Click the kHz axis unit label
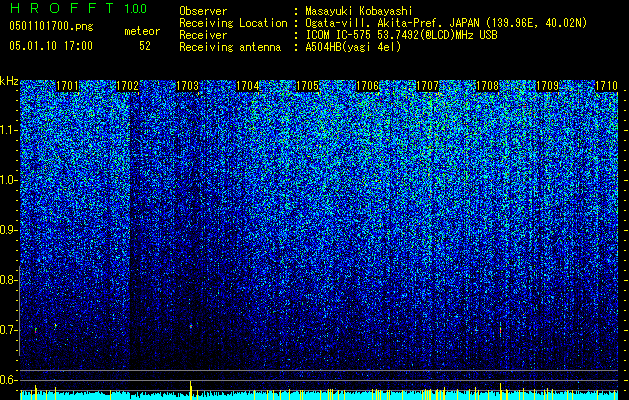 [x=9, y=81]
